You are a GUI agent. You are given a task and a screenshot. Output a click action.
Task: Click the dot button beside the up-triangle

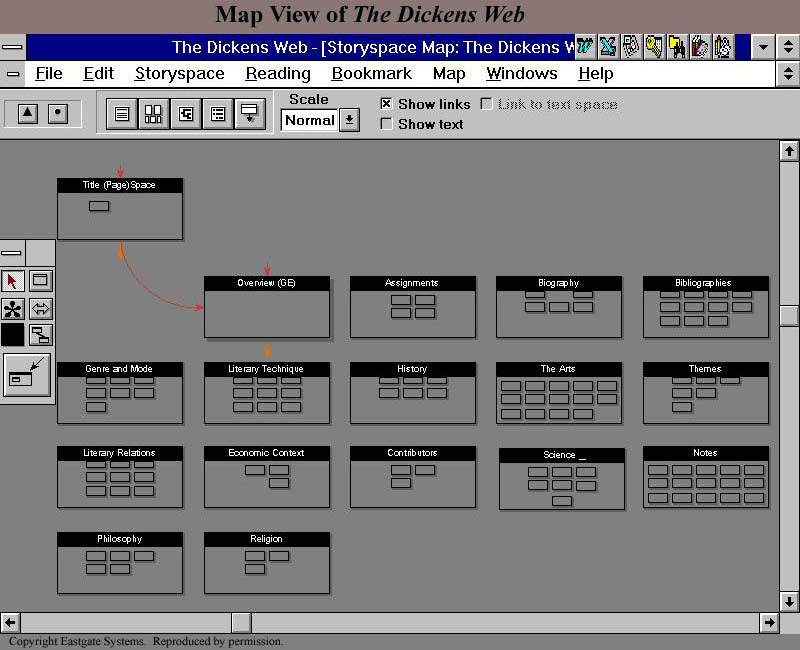click(58, 113)
